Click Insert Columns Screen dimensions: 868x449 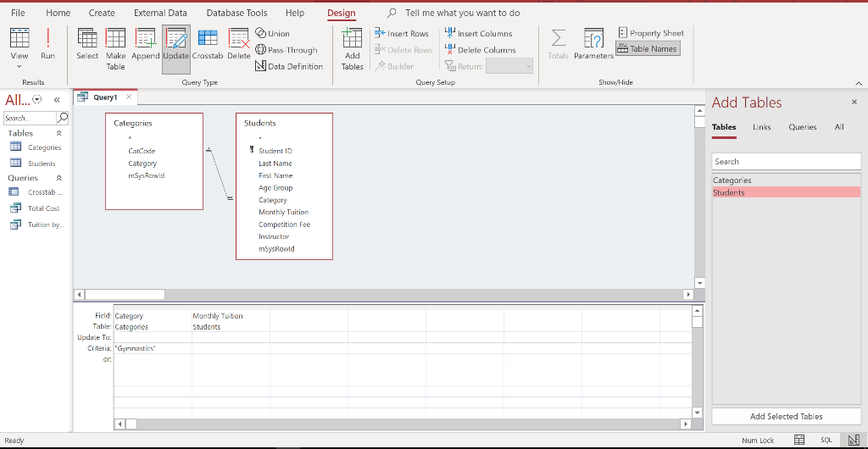tap(479, 34)
